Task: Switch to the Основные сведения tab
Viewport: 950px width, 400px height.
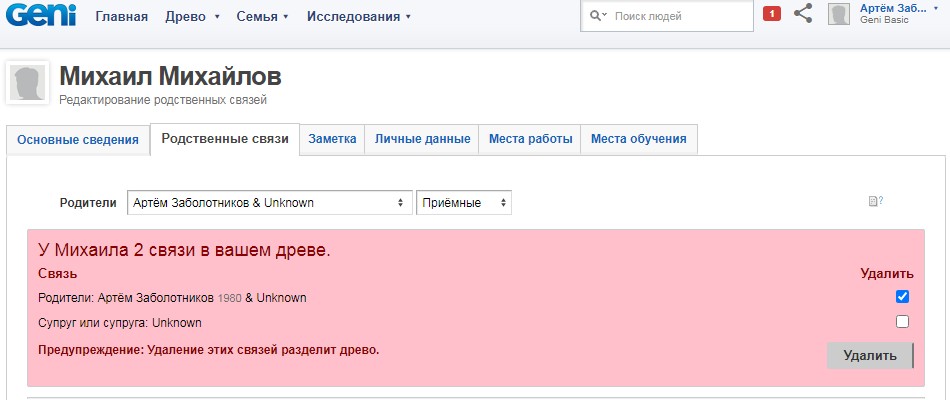Action: click(x=78, y=140)
